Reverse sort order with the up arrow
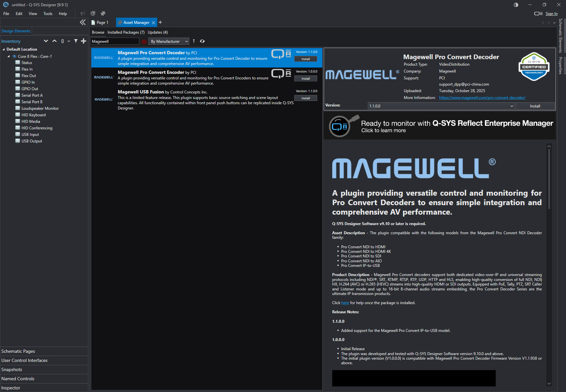 click(x=194, y=41)
